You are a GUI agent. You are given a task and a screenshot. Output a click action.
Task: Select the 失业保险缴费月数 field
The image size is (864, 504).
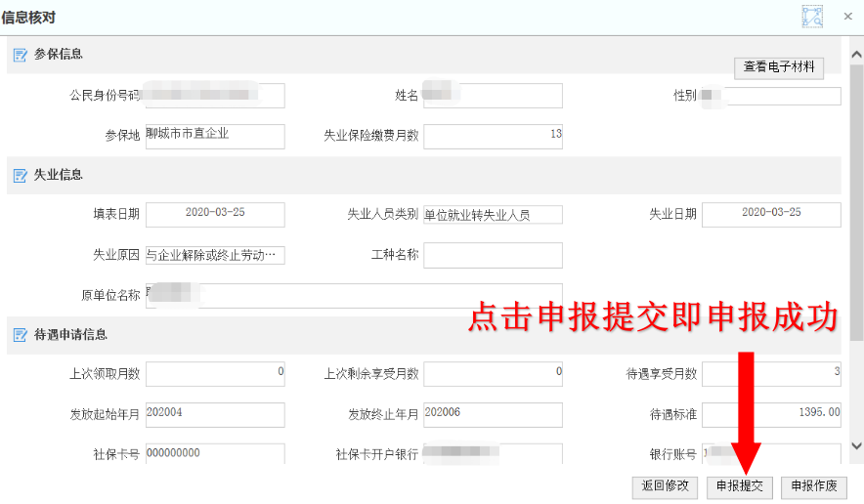(493, 136)
